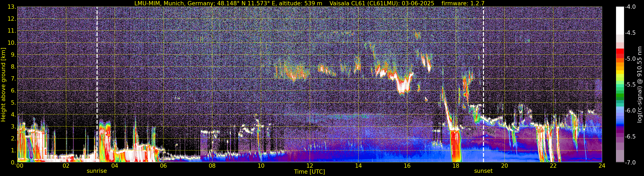This screenshot has height=176, width=644.
Task: Click the white top segment of the colorbar
Action: coord(620,20)
